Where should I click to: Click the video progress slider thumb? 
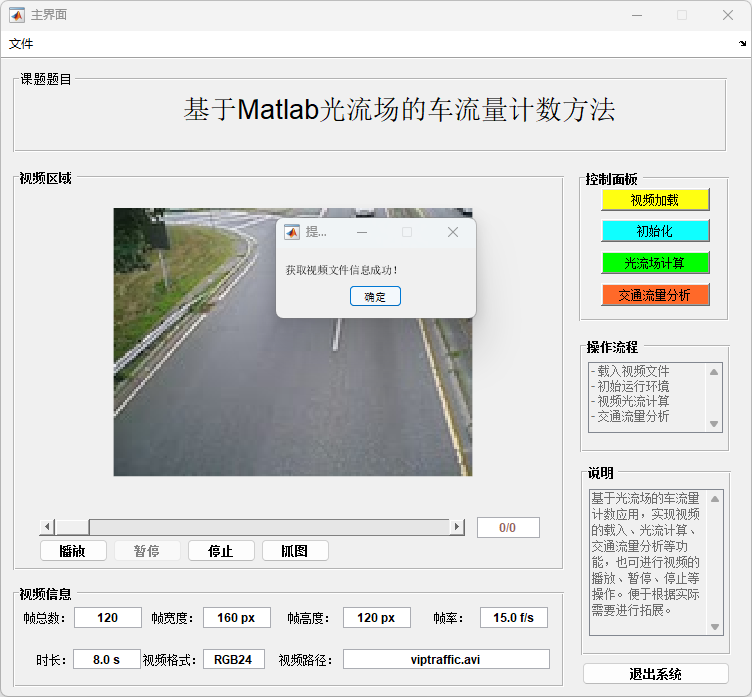[71, 527]
